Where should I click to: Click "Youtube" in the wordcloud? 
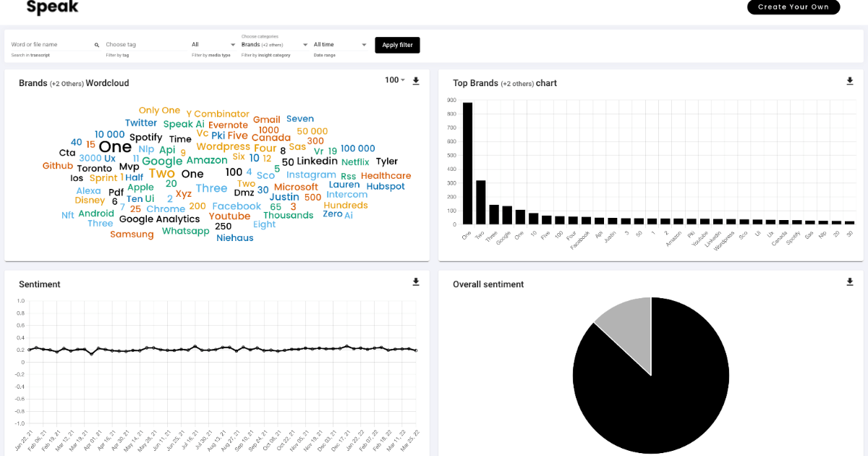229,216
